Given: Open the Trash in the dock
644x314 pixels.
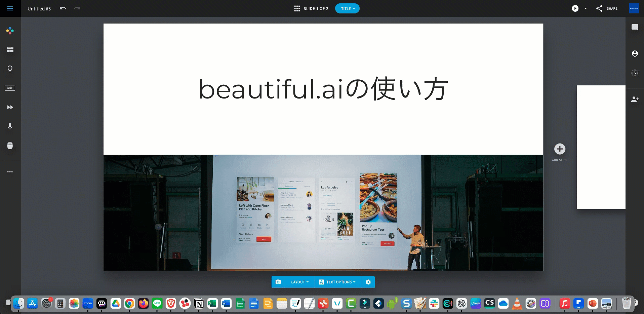Looking at the screenshot, I should [627, 304].
